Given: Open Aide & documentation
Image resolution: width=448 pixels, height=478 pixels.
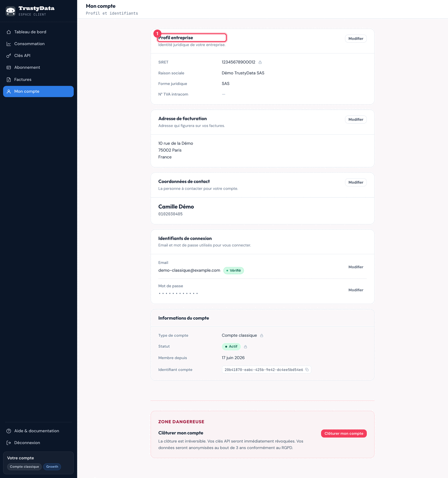Looking at the screenshot, I should coord(38,431).
